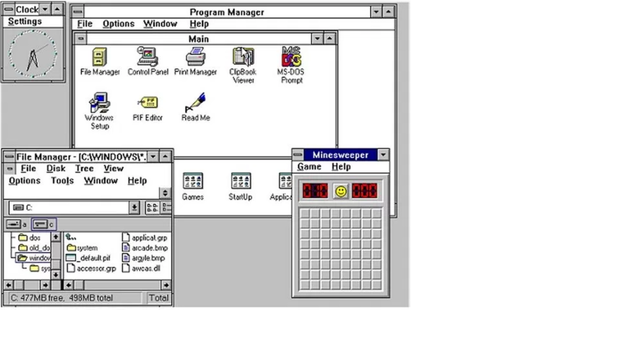Open Clock window control menu box
Screen dimensions: 640x360
tap(8, 9)
